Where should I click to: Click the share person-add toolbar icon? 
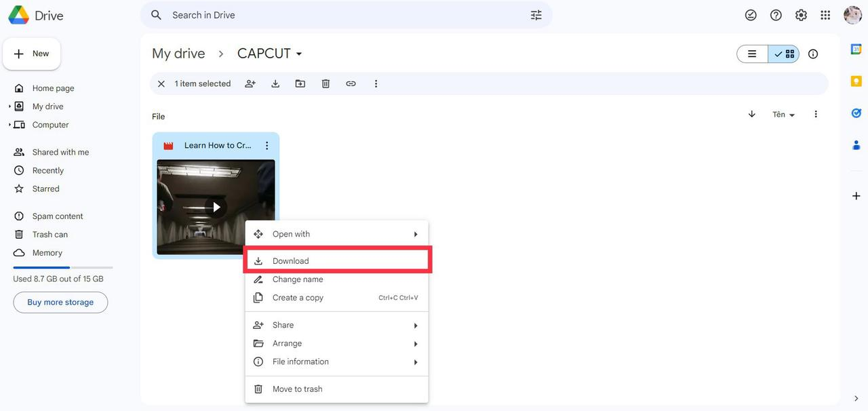coord(250,83)
